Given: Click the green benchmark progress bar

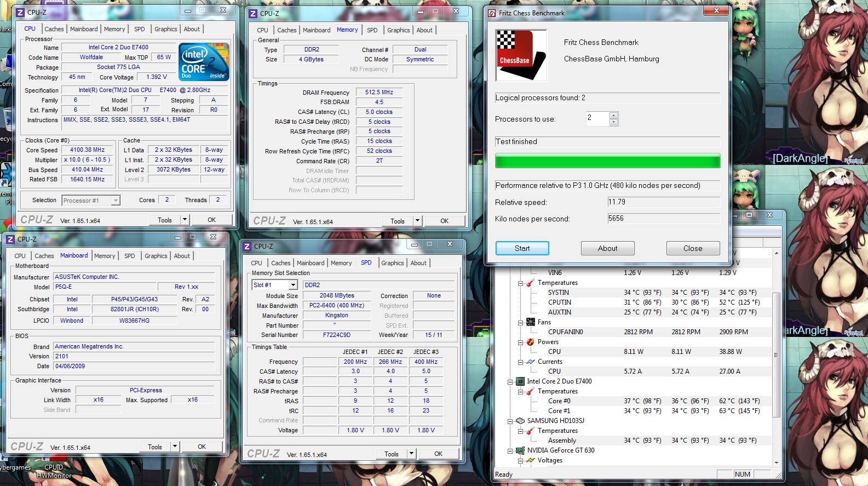Looking at the screenshot, I should (x=608, y=161).
